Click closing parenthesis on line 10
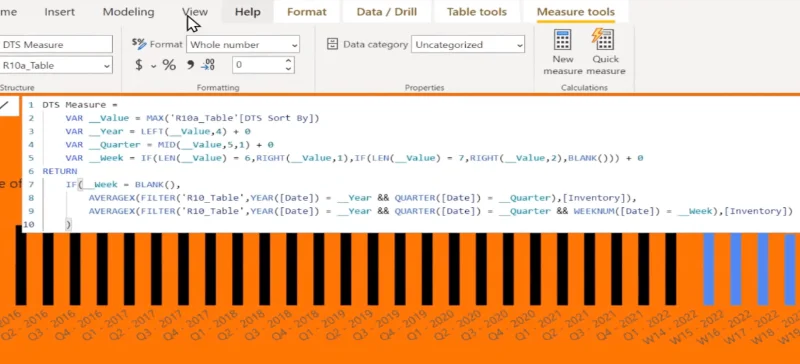The height and width of the screenshot is (364, 800). [x=68, y=224]
